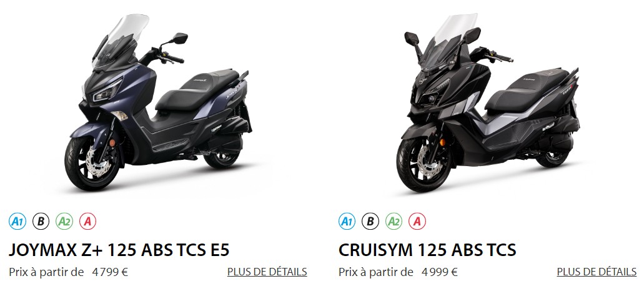The image size is (644, 286).
Task: Click the black B license icon under Joymax
Action: [41, 222]
